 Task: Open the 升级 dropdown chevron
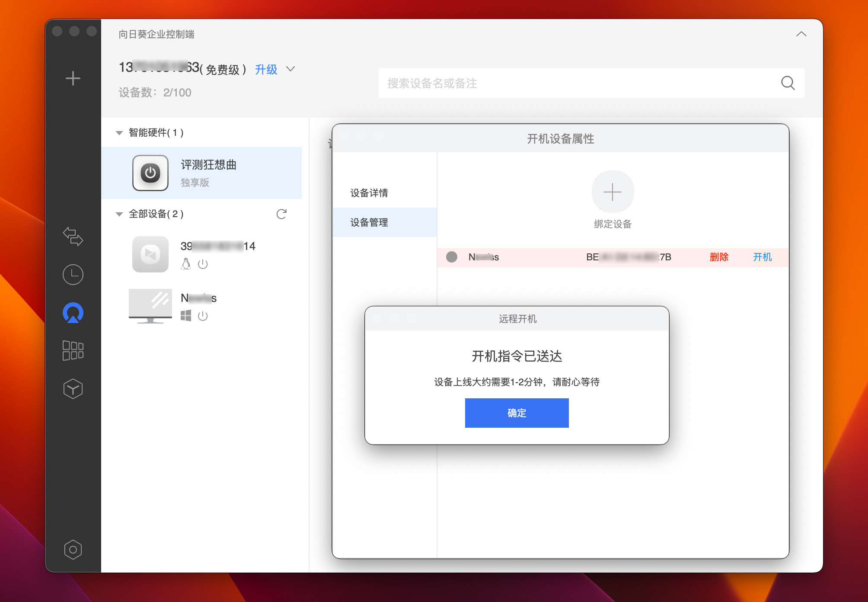tap(290, 69)
